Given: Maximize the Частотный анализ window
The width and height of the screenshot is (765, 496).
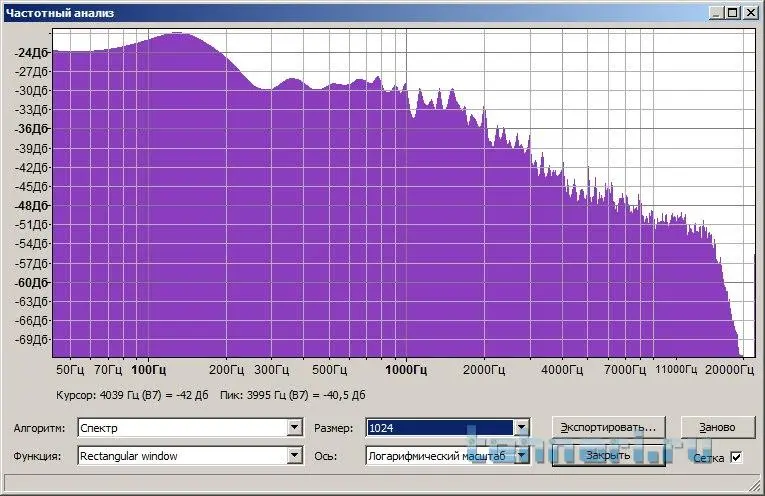Looking at the screenshot, I should [732, 13].
